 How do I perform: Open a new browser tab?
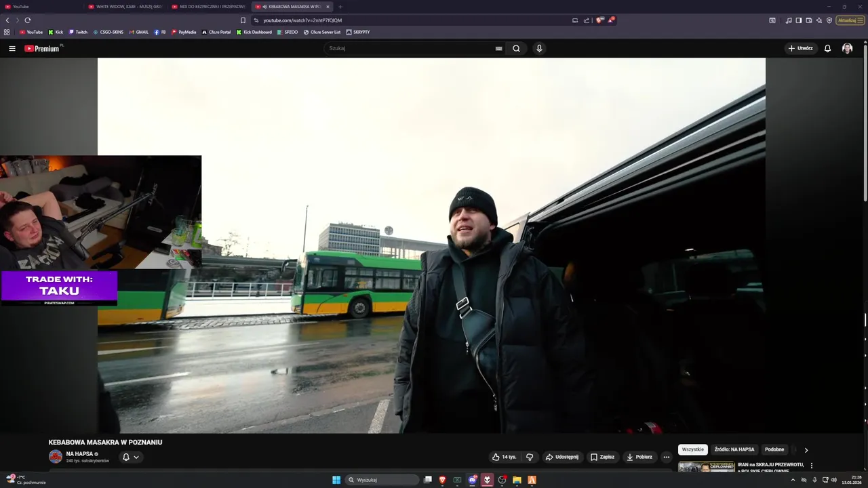point(340,7)
